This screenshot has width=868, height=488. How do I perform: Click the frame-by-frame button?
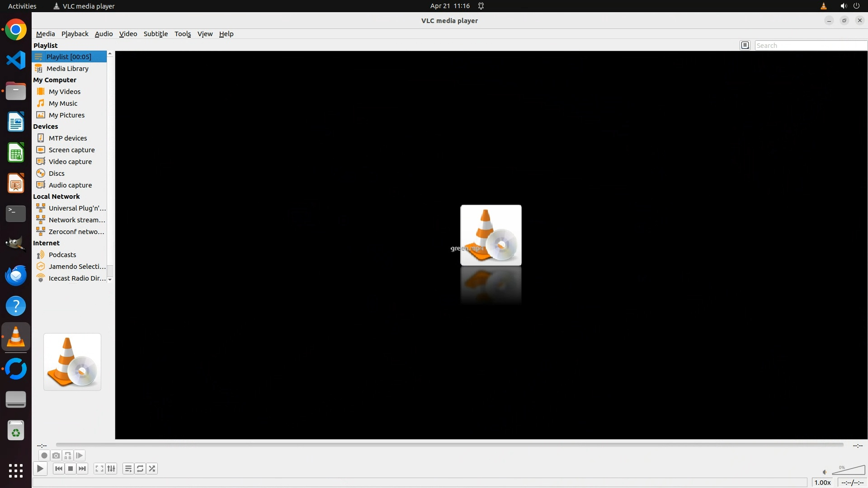[80, 455]
